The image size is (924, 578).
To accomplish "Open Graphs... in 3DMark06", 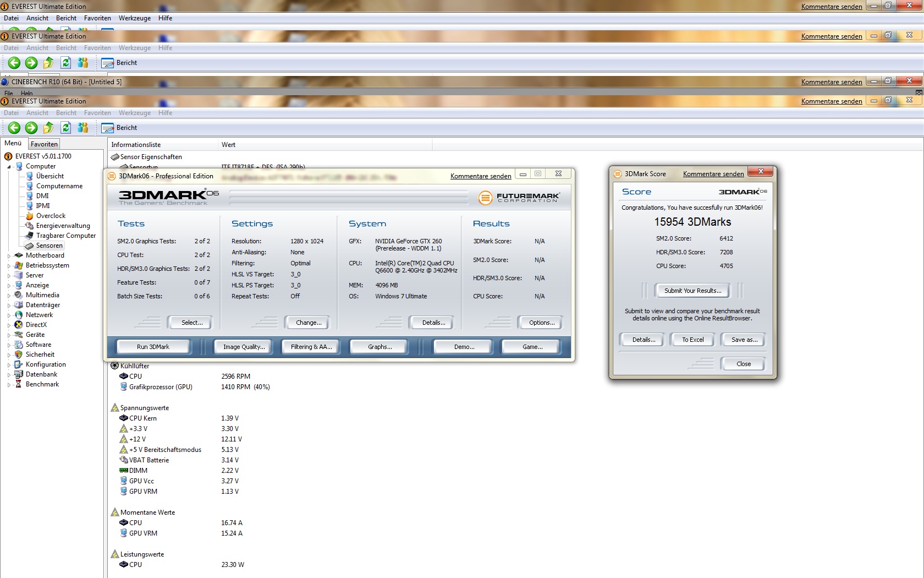I will tap(380, 347).
